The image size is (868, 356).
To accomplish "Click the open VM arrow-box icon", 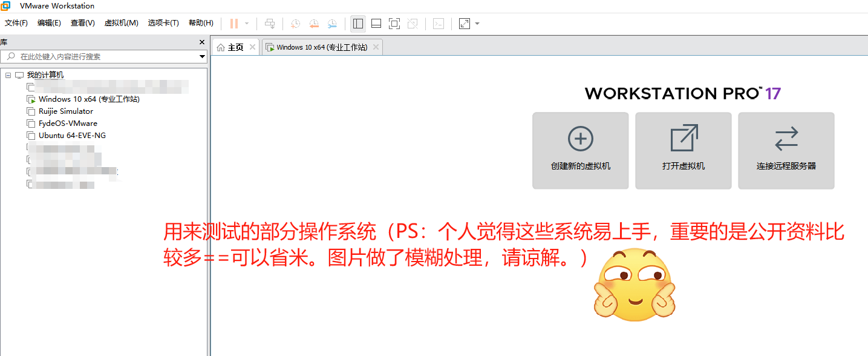I will (684, 138).
